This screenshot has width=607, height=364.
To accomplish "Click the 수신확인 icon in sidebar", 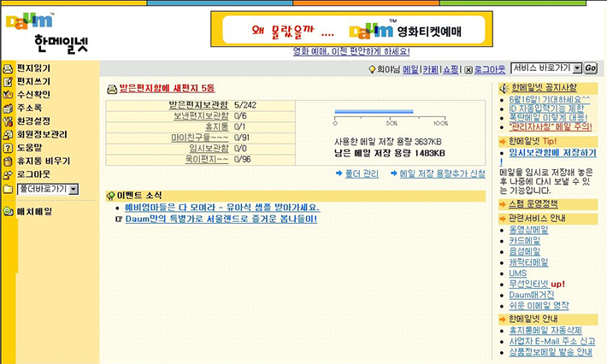I will [8, 94].
